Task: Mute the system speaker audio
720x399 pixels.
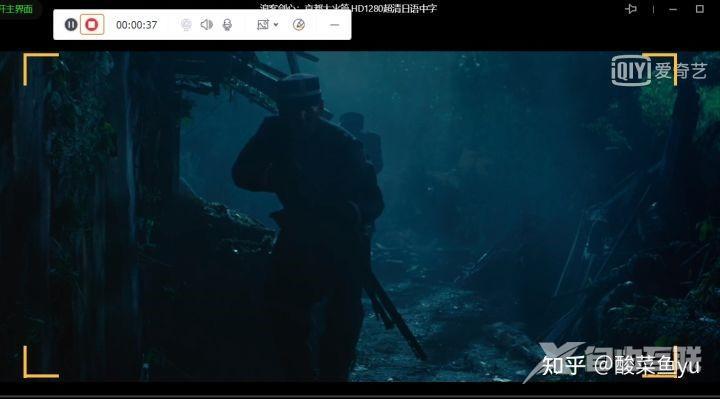Action: pyautogui.click(x=207, y=24)
